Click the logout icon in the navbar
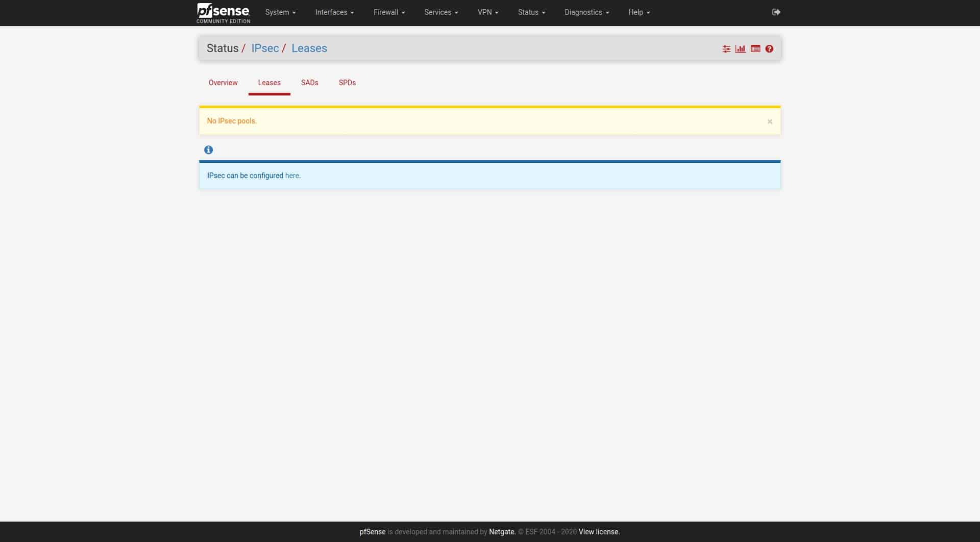This screenshot has width=980, height=542. (776, 12)
